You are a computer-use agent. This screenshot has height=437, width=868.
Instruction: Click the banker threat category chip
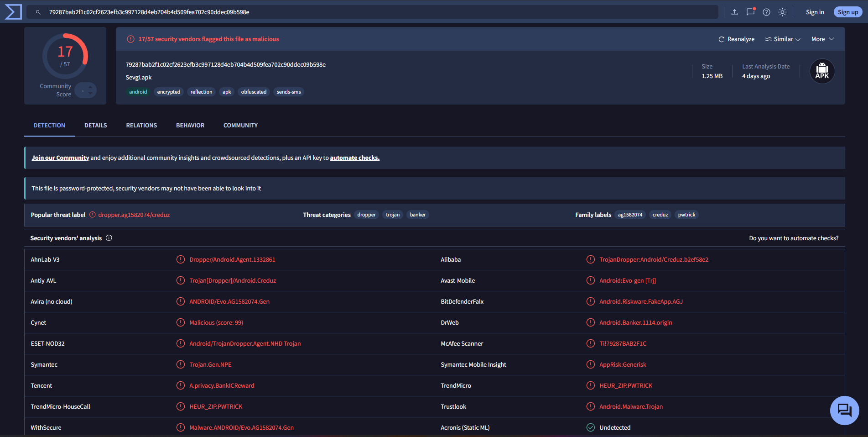417,215
